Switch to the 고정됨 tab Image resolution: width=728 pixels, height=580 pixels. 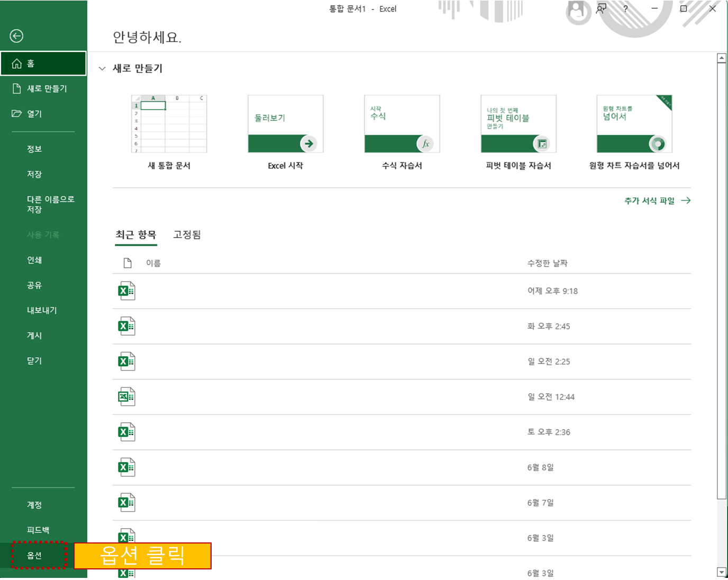(187, 234)
